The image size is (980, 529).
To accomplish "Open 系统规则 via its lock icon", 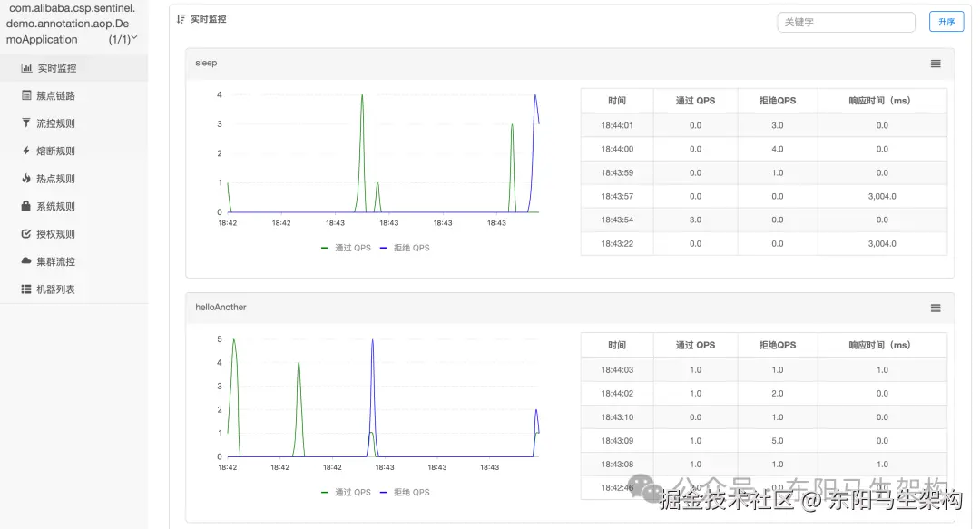I will click(x=25, y=206).
